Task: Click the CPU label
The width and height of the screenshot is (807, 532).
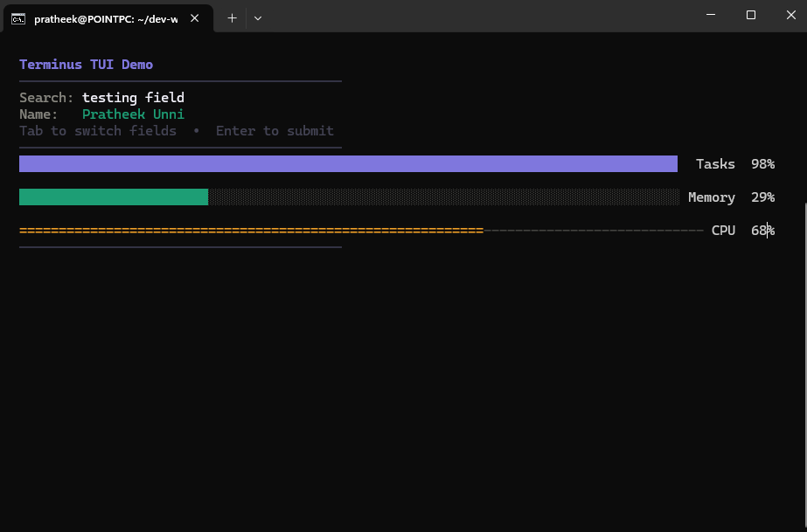Action: 723,231
